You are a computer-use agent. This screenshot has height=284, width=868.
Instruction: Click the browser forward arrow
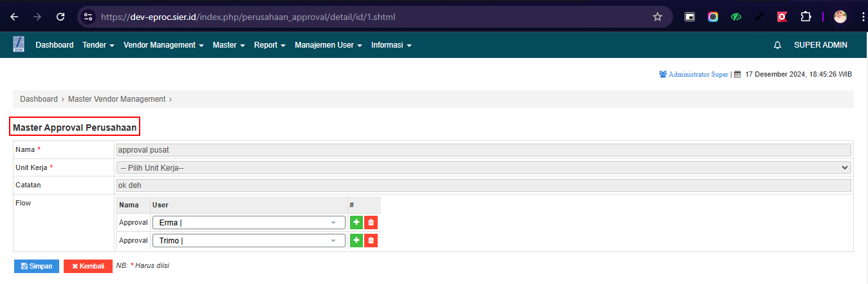point(37,17)
